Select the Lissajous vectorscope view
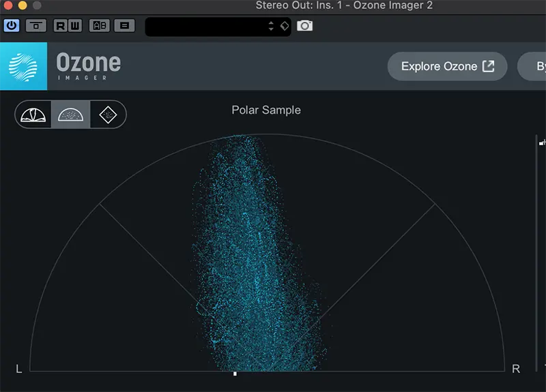 (108, 115)
